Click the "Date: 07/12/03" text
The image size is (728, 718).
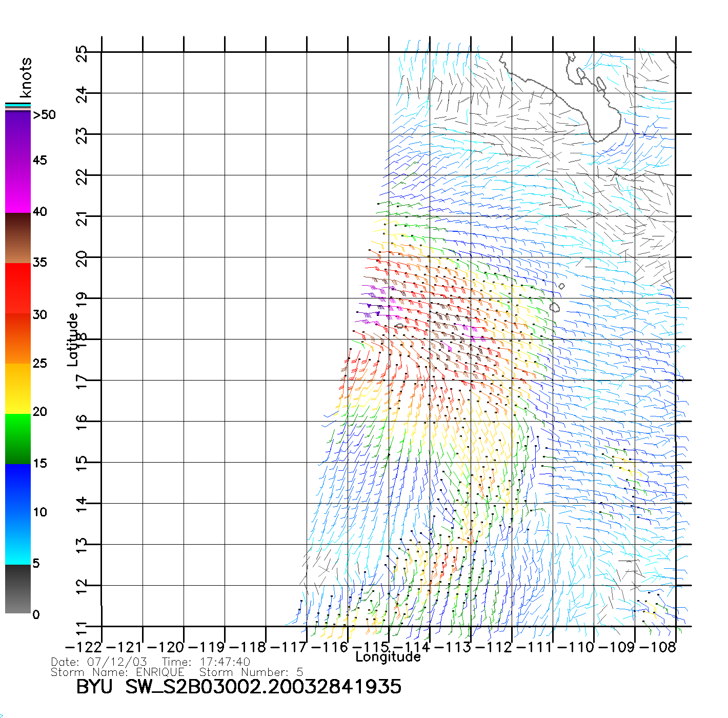99,662
